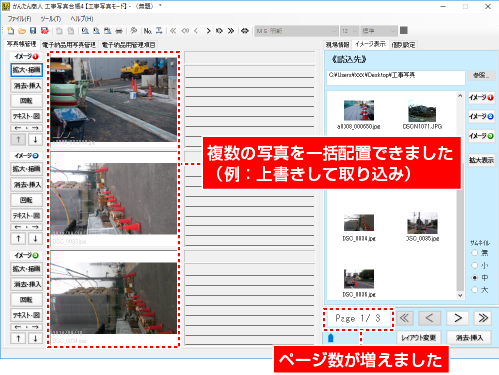Open the ファイル(F) menu

coord(20,19)
